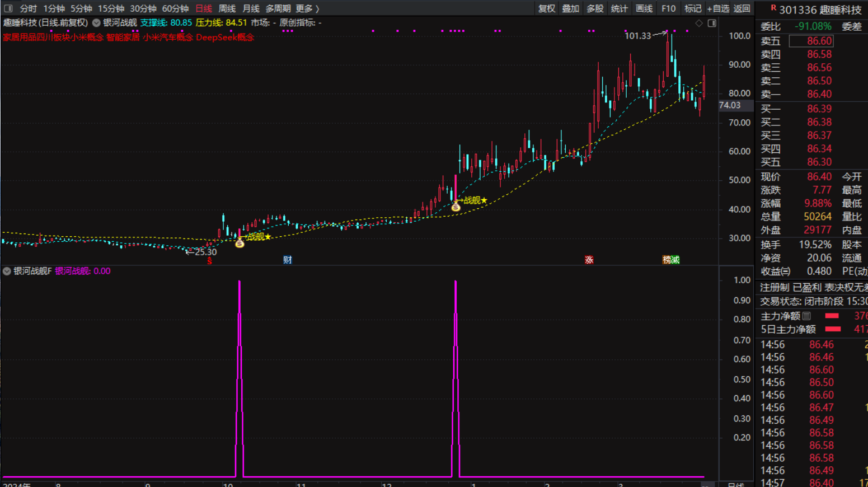
Task: Expand the 银河战舰F sub-indicator dropdown
Action: click(7, 271)
